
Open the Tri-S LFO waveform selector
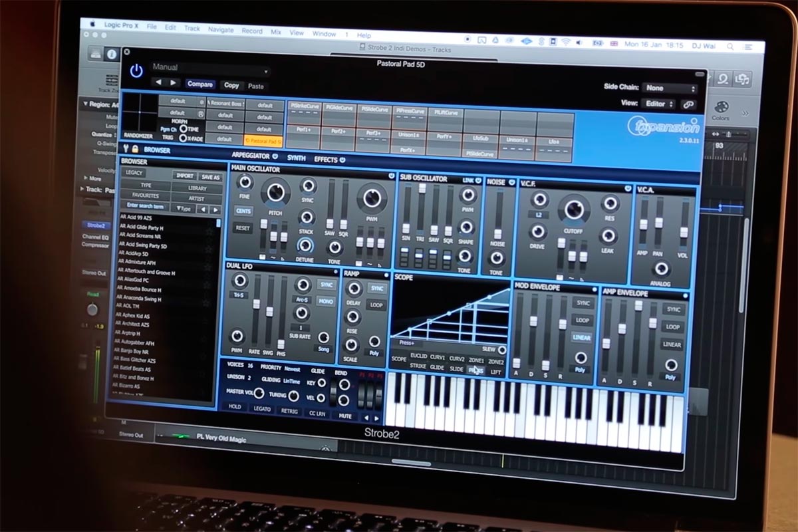(x=238, y=295)
